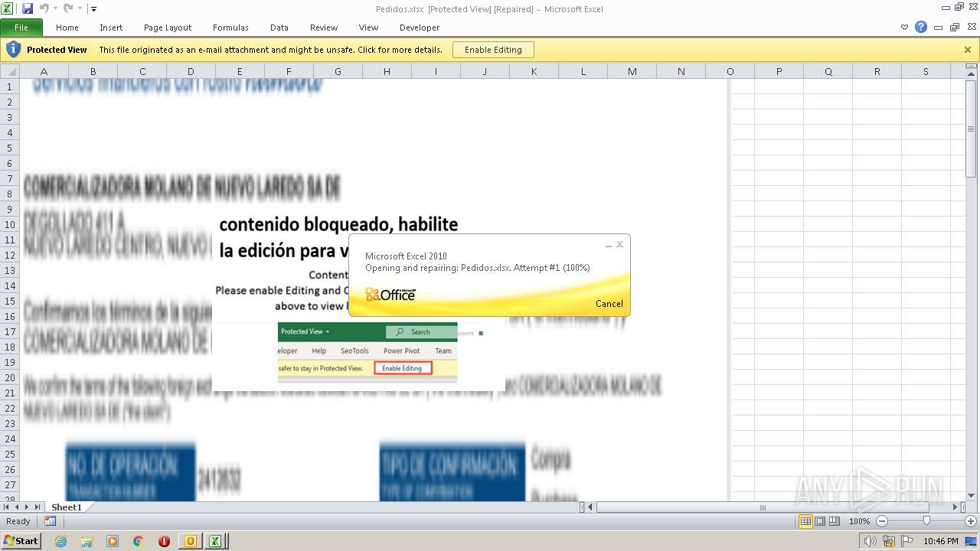Image resolution: width=980 pixels, height=551 pixels.
Task: Open the Page Layout ribbon tab
Action: tap(168, 28)
